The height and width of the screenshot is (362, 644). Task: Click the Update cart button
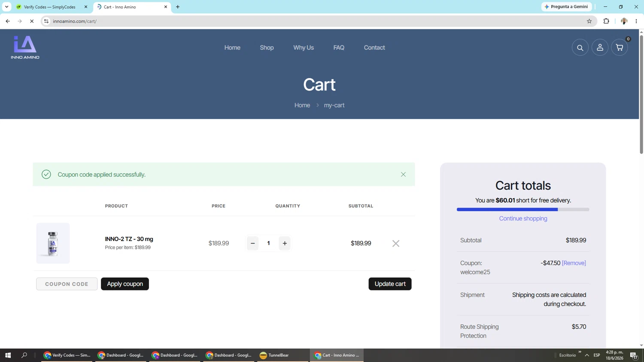pyautogui.click(x=390, y=284)
